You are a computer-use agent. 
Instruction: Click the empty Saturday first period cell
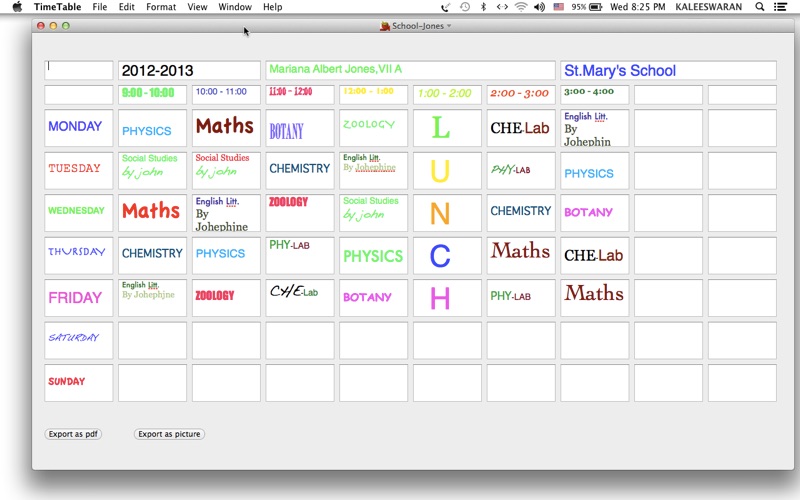click(152, 341)
